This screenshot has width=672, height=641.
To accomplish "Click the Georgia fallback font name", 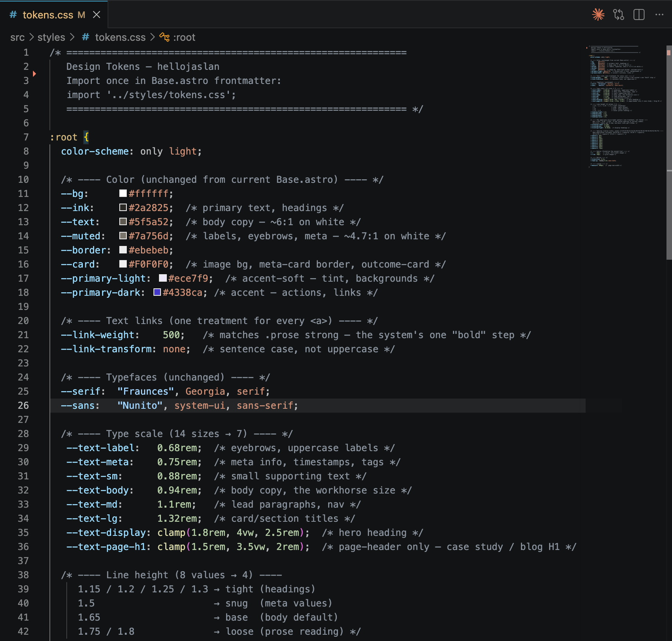I will [205, 391].
